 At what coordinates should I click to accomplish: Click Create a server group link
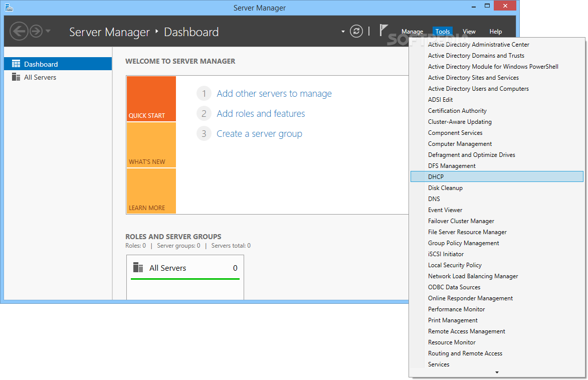click(x=259, y=134)
